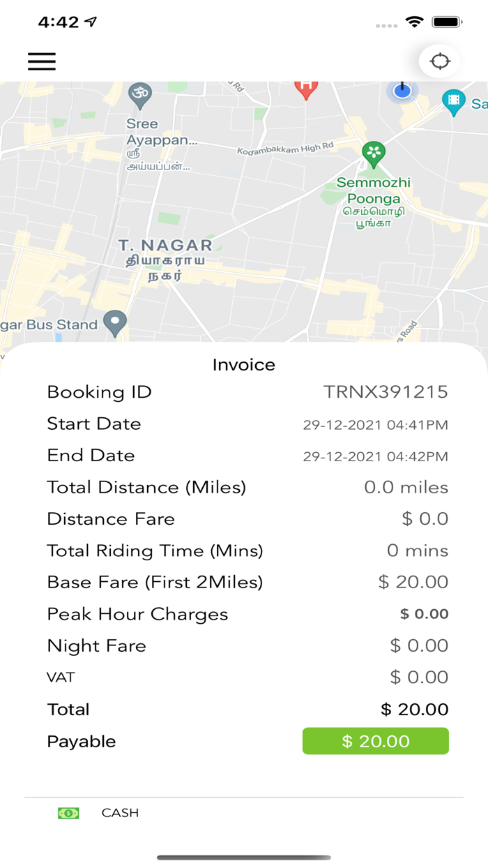488x868 pixels.
Task: Tap the blue current location dot
Action: 402,91
